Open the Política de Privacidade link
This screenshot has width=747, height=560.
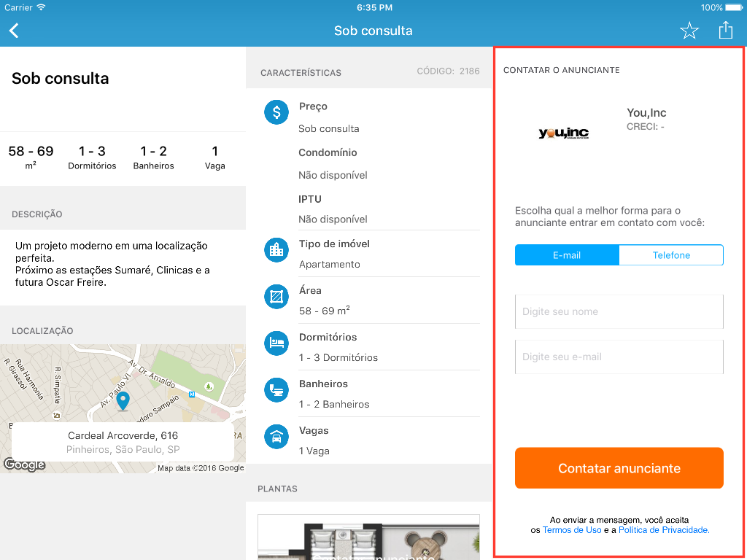(x=664, y=530)
